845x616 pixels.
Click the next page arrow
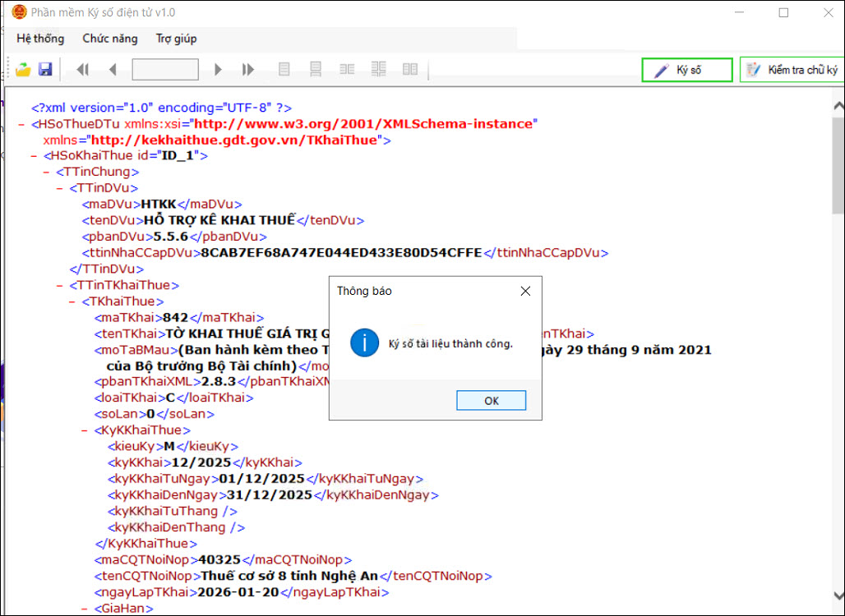(218, 70)
